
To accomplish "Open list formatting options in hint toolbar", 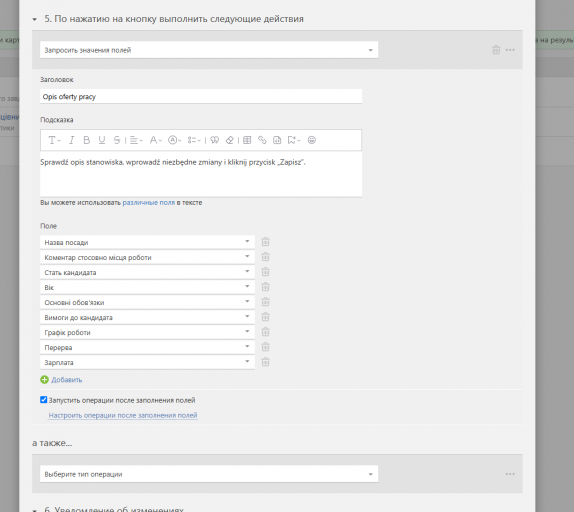I will click(x=194, y=140).
